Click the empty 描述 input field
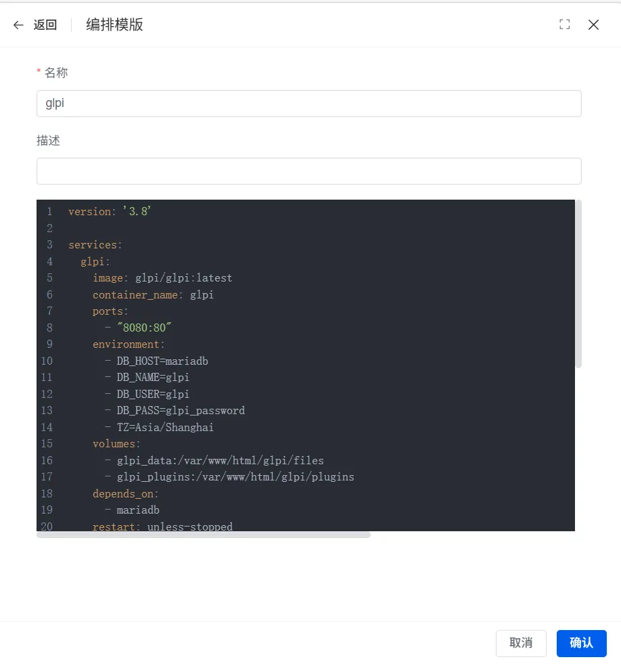 308,171
